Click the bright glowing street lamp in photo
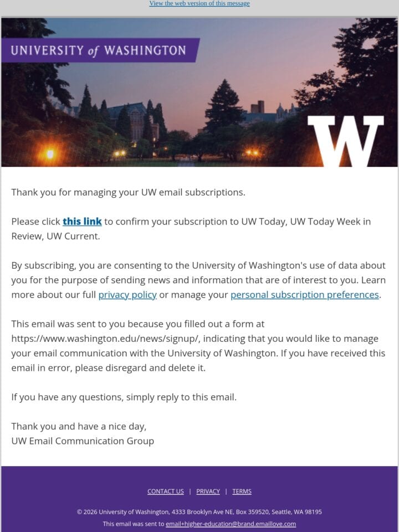 click(x=50, y=154)
